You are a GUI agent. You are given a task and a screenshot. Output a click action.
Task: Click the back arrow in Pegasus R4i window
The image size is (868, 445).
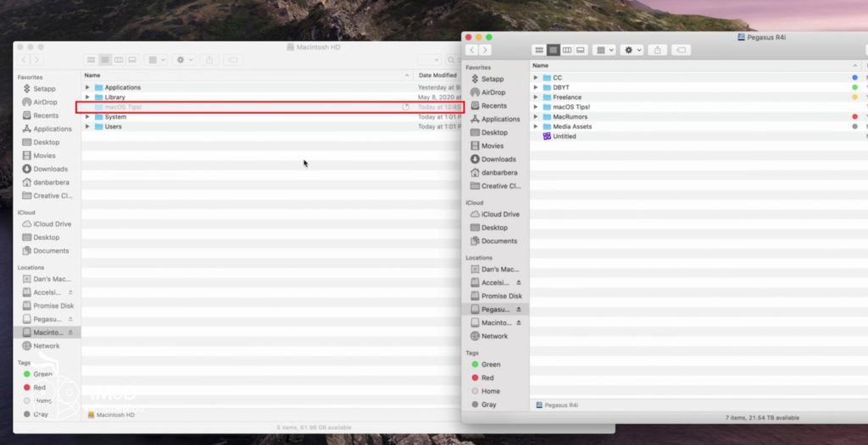pyautogui.click(x=472, y=50)
